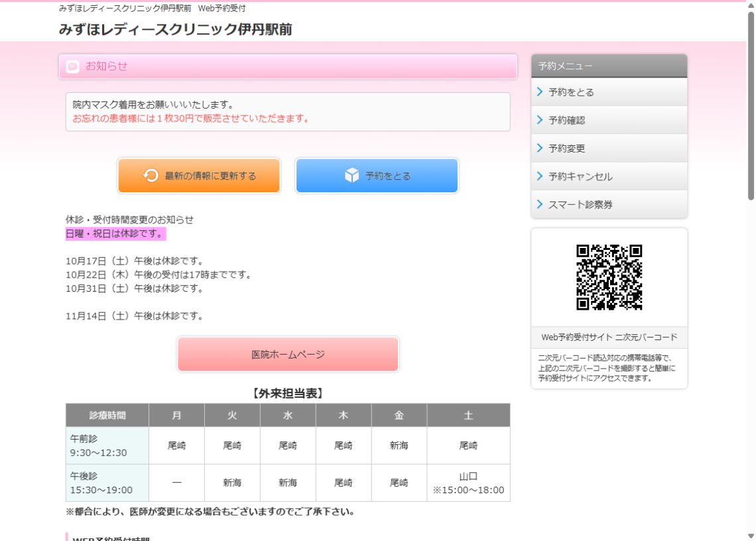Screen dimensions: 756x541
Task: Click the 午後診 15:30～19:00 row label
Action: [107, 483]
